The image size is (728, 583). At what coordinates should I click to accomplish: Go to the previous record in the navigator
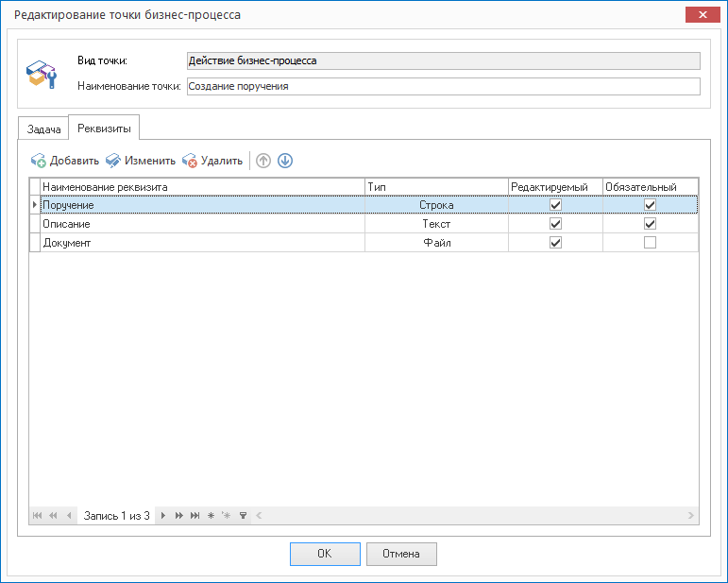pos(69,515)
